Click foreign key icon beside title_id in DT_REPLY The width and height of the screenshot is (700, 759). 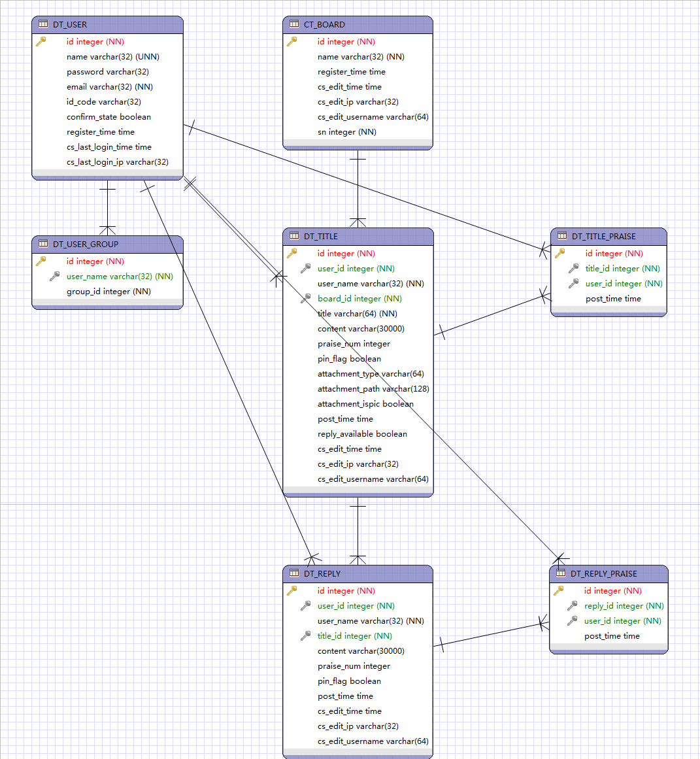[x=305, y=635]
